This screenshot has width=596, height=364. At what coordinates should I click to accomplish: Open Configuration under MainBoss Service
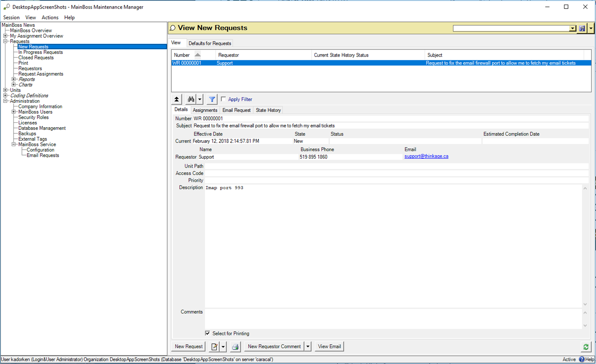pyautogui.click(x=40, y=150)
